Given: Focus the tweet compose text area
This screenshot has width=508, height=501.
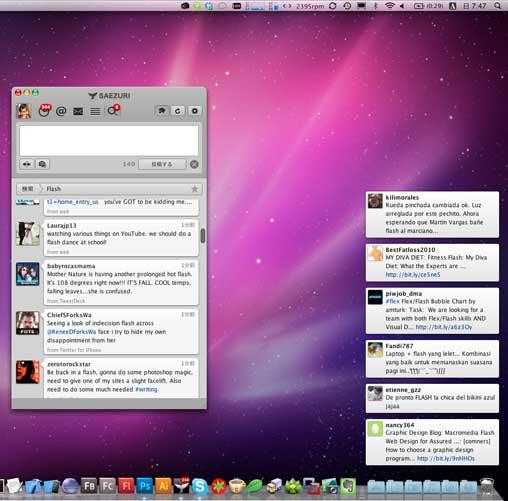Looking at the screenshot, I should click(x=109, y=140).
